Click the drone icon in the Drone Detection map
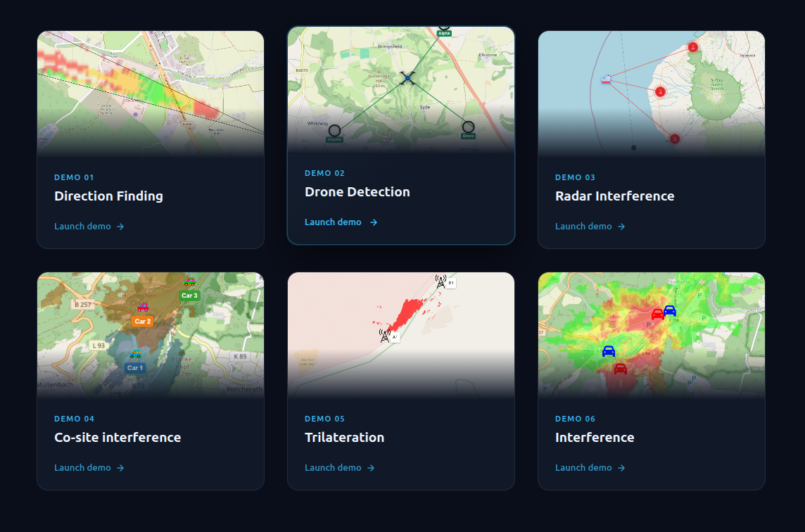805x532 pixels. click(x=407, y=78)
